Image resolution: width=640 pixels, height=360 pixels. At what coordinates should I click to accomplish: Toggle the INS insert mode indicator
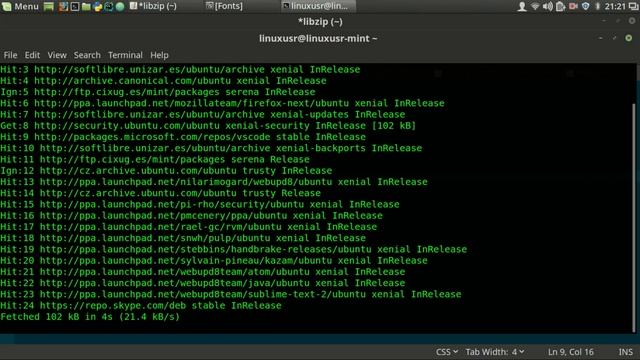[x=625, y=352]
